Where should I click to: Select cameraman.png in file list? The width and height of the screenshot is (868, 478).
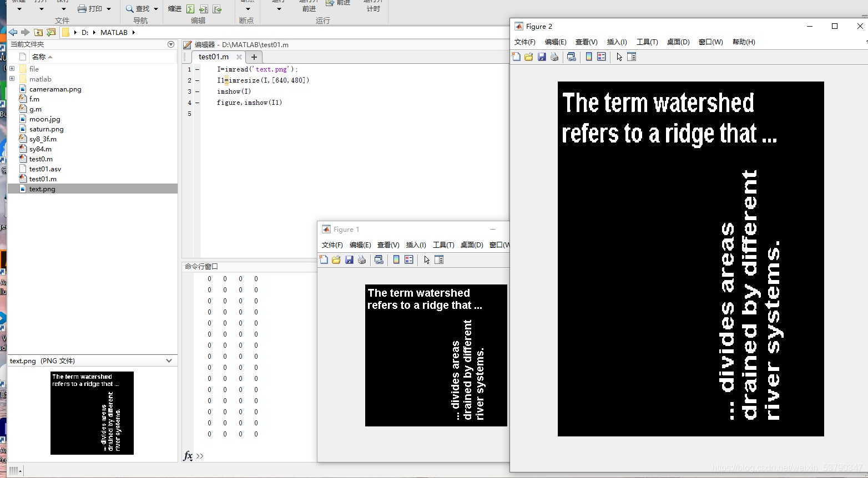[x=55, y=89]
